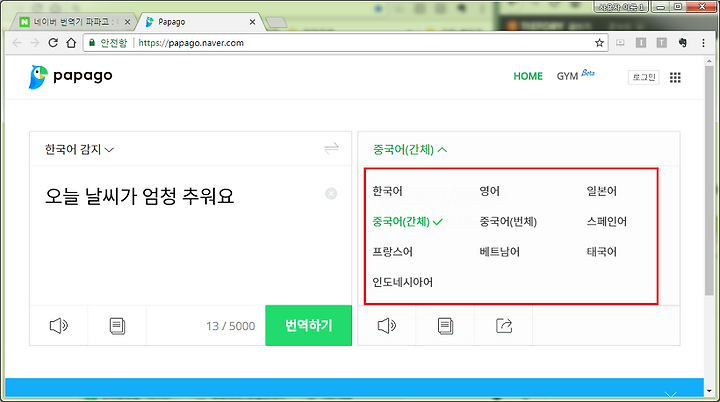Open Chrome three-dot menu
Screen dimensions: 720x402
[x=703, y=43]
